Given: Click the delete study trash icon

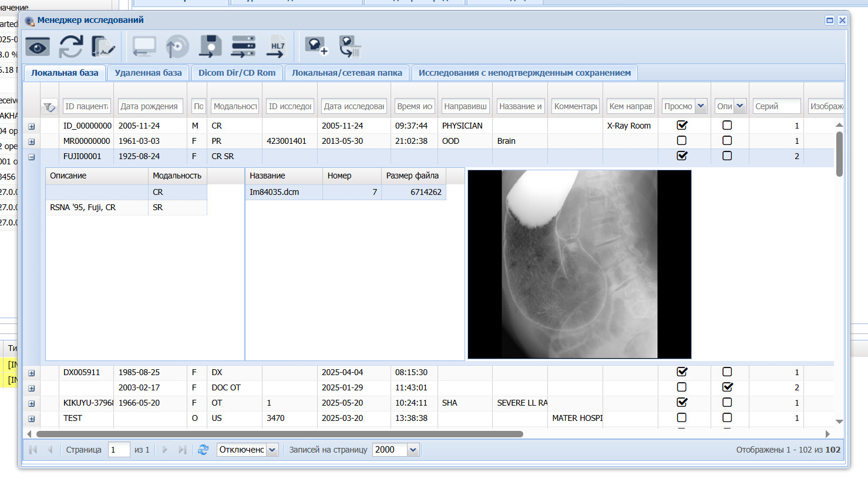Looking at the screenshot, I should pos(350,47).
